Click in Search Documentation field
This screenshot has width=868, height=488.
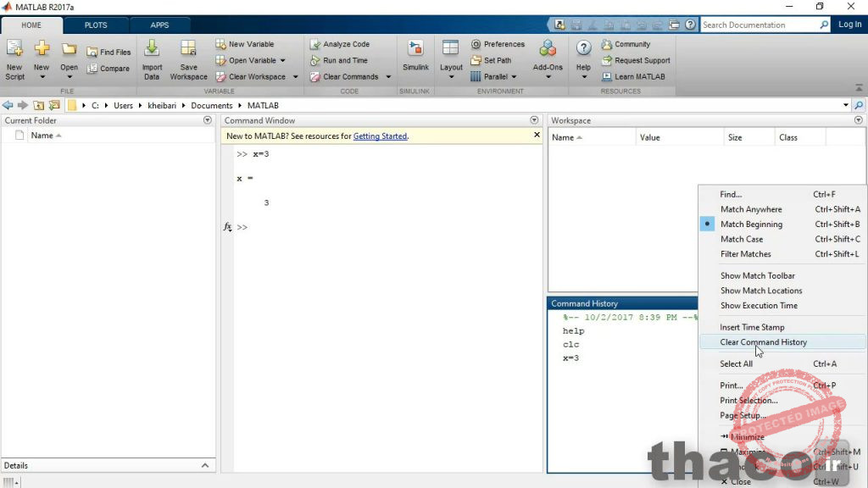point(759,25)
